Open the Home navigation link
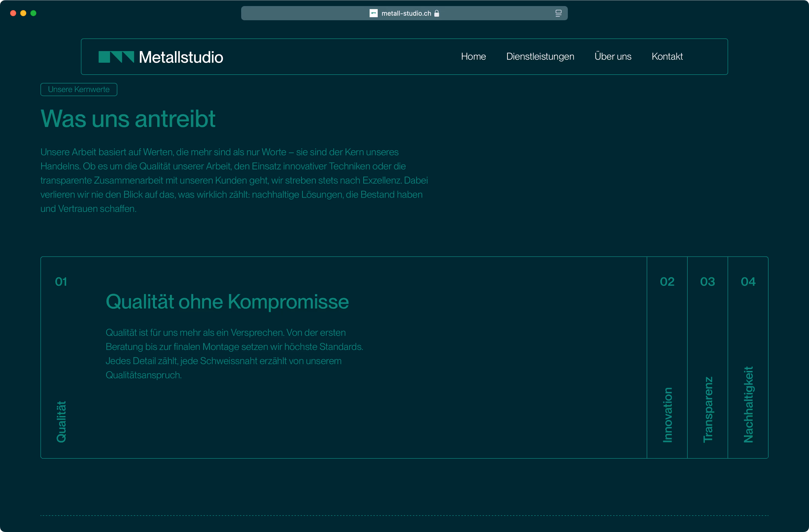The height and width of the screenshot is (532, 809). point(474,56)
